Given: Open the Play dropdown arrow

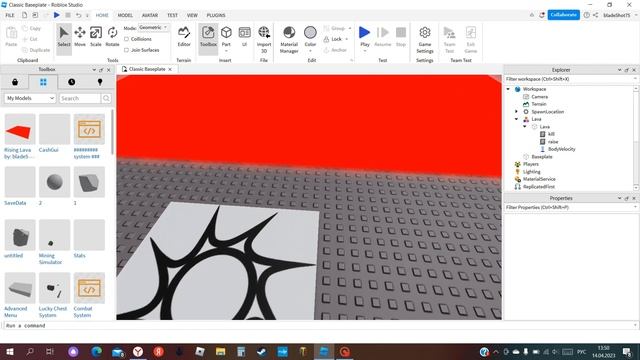Looking at the screenshot, I should (364, 51).
